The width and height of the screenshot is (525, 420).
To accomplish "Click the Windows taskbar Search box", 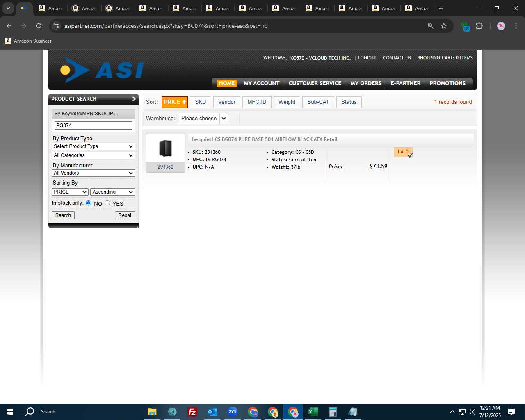I will [48, 412].
